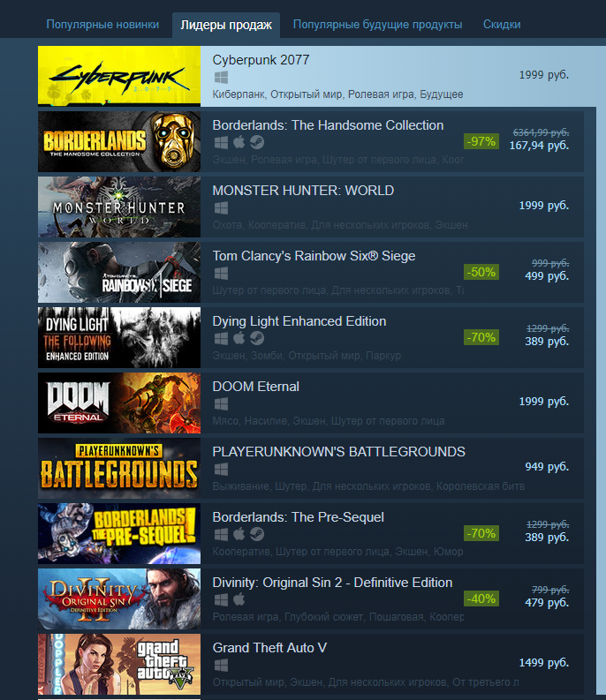Click the Windows icon under Grand Theft Auto V
Viewport: 606px width, 700px height.
tap(221, 665)
